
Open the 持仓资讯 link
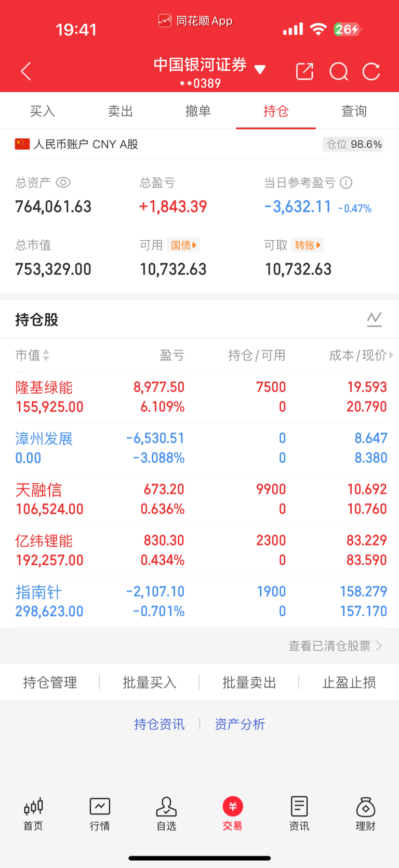tap(159, 724)
